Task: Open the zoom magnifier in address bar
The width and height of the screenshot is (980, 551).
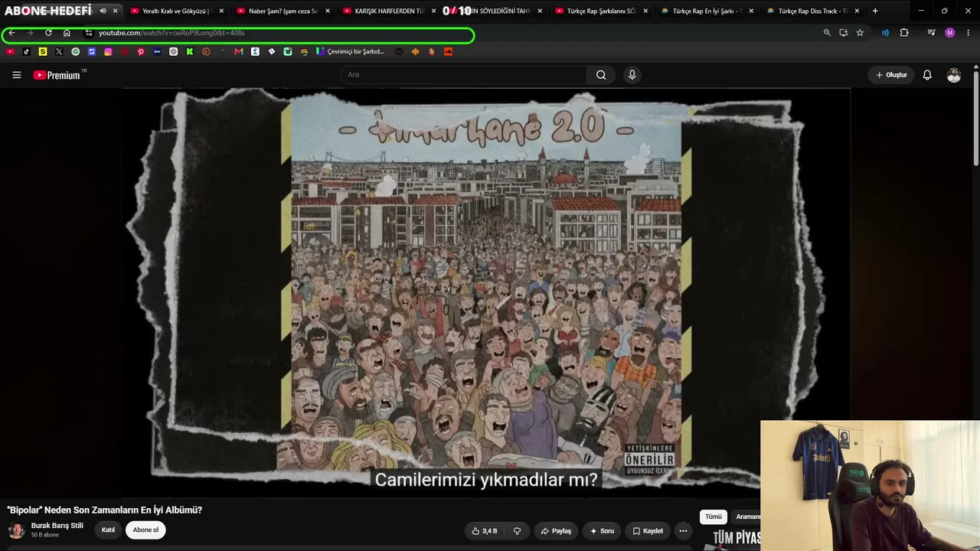Action: [x=827, y=33]
